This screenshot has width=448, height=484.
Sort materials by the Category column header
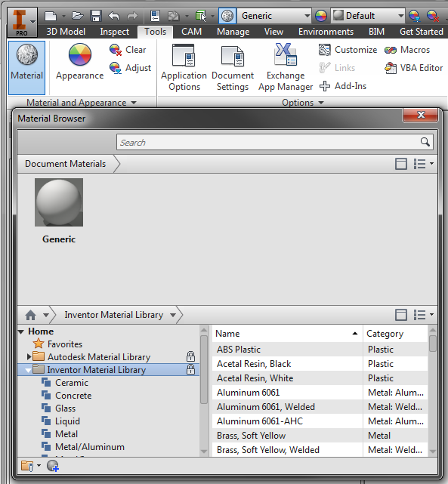[396, 334]
